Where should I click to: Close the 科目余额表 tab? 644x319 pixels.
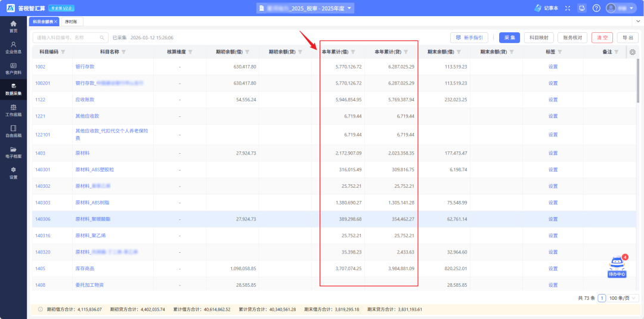(x=56, y=21)
